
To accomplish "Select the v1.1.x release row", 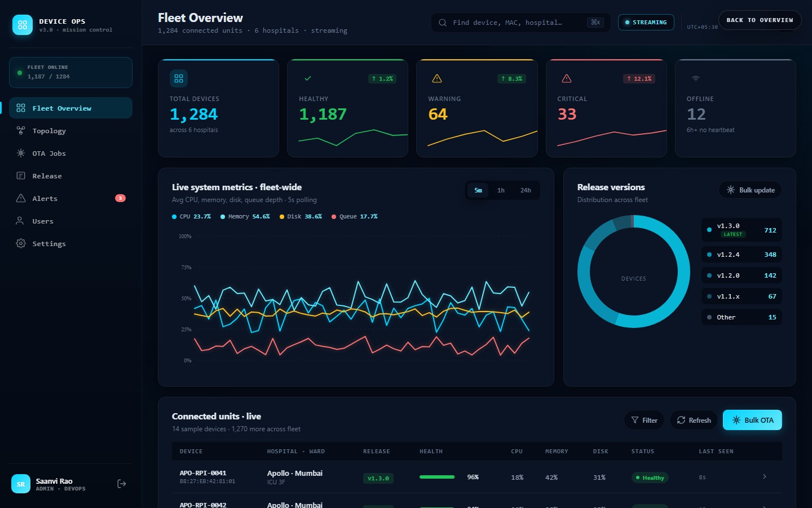I will pyautogui.click(x=742, y=296).
